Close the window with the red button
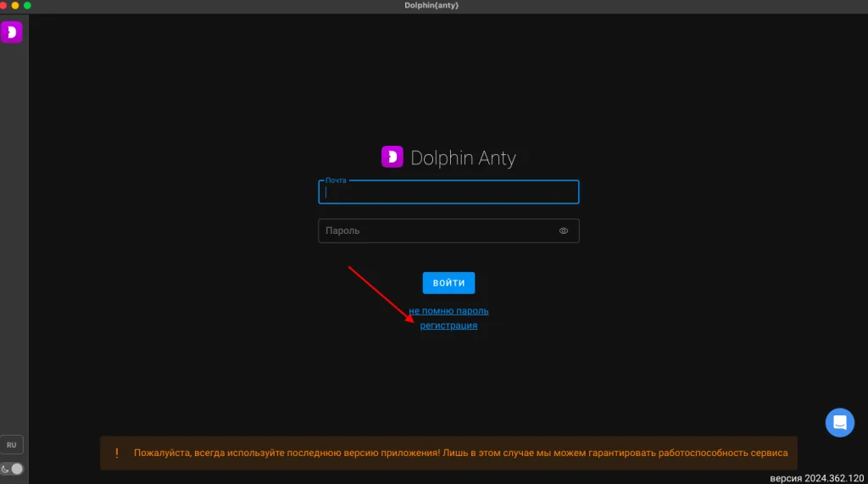Image resolution: width=868 pixels, height=484 pixels. (x=3, y=6)
